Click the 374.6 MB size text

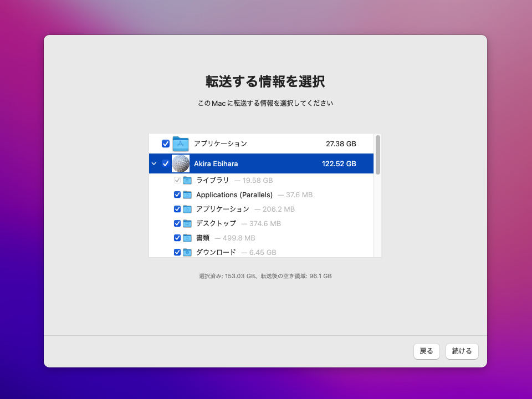pyautogui.click(x=265, y=223)
